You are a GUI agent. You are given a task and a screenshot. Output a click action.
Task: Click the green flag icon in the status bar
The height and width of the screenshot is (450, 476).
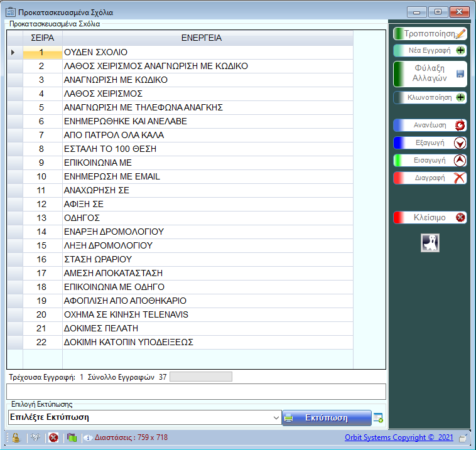(72, 437)
